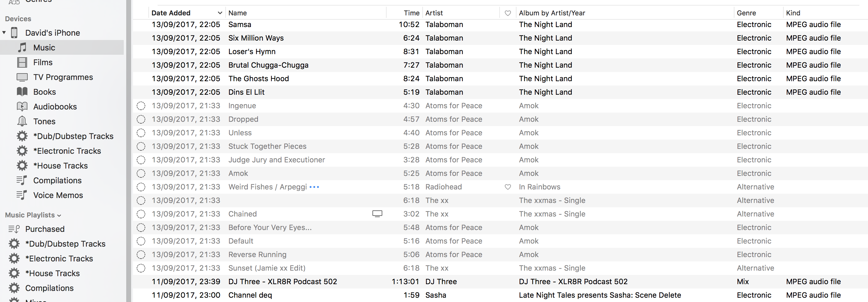Viewport: 868px width, 302px height.
Task: Click gear icon for device *Dub/Dubstep Tracks
Action: pos(22,136)
